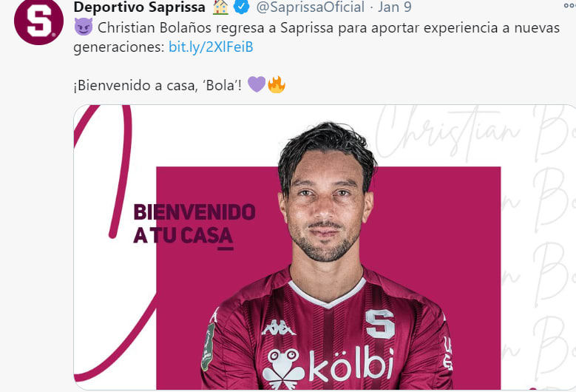Click the white S crest on the jersey
This screenshot has width=576, height=392.
pos(380,324)
